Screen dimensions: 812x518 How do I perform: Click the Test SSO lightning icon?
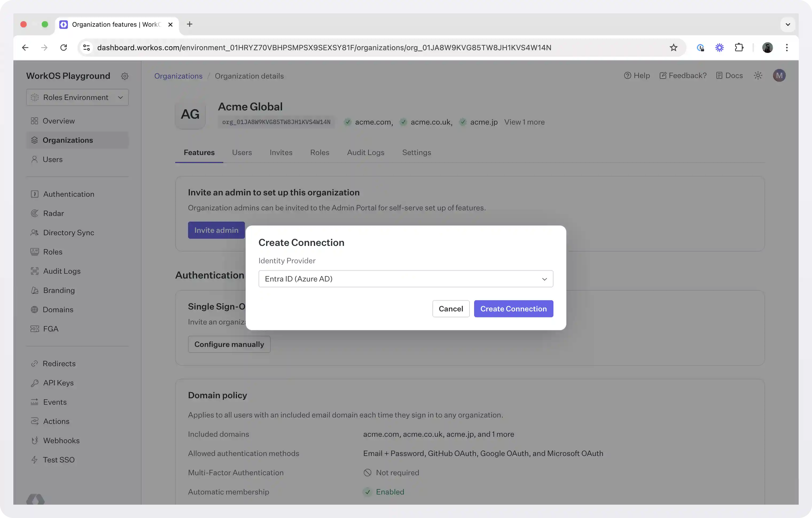(34, 460)
